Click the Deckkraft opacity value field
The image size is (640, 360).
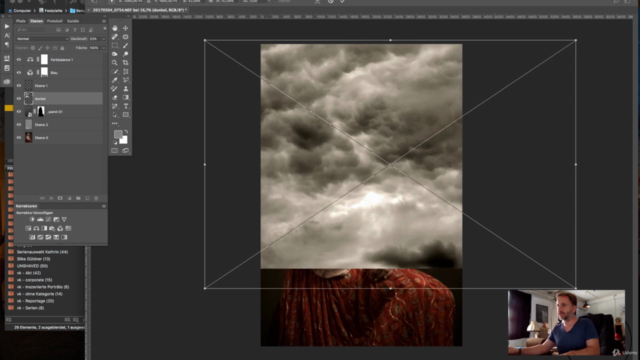94,39
